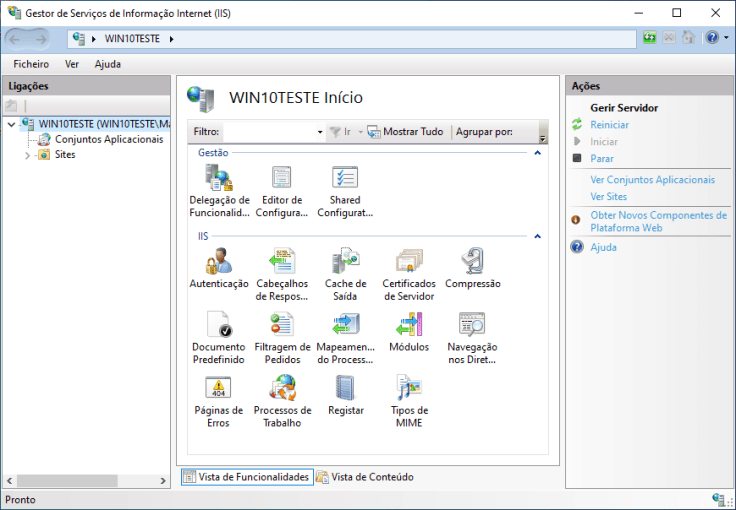Open the Filtro dropdown arrow
736x510 pixels.
pos(320,132)
